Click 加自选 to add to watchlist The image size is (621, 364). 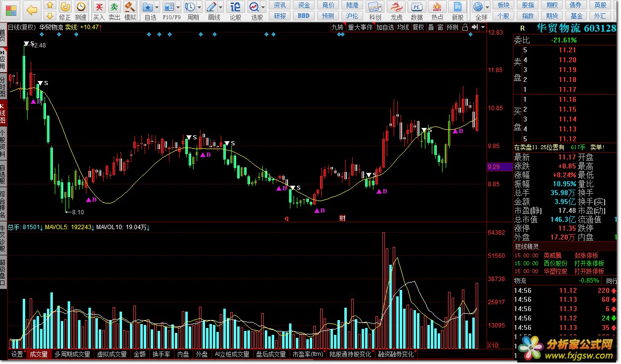tap(385, 27)
